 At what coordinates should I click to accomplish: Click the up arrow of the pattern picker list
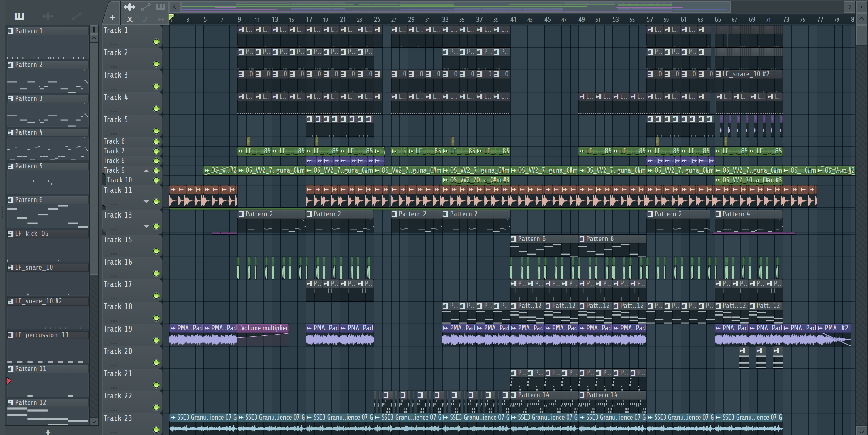(x=94, y=38)
